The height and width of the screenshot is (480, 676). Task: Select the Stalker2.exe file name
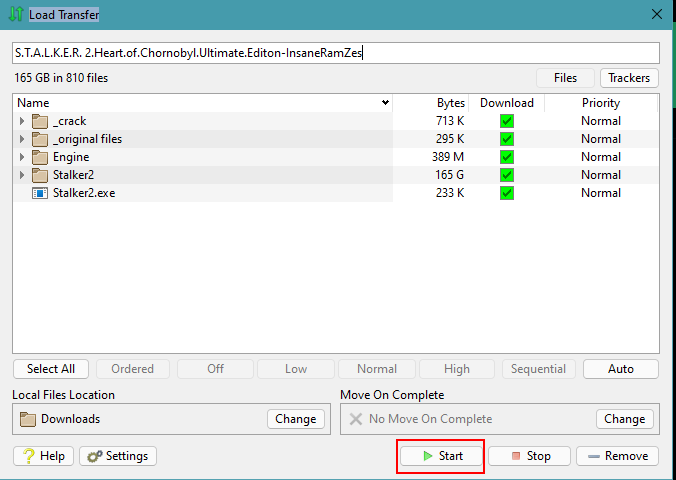[x=84, y=193]
